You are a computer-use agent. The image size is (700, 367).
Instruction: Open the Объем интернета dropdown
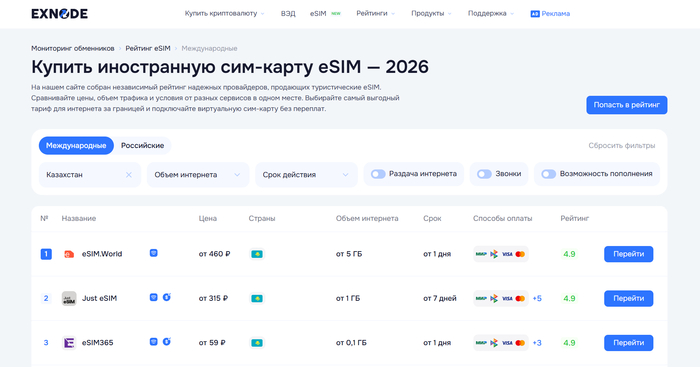198,175
